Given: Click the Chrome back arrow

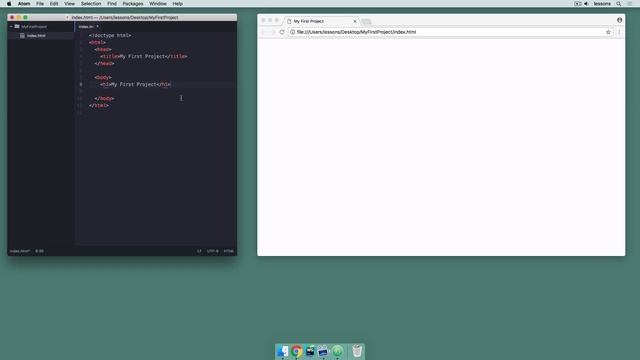Looking at the screenshot, I should pyautogui.click(x=263, y=32).
